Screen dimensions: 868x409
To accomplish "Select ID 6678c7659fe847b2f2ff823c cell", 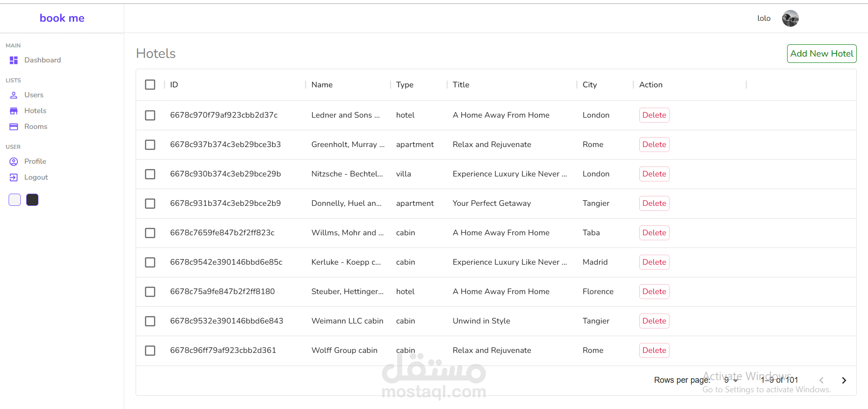I will (x=222, y=233).
